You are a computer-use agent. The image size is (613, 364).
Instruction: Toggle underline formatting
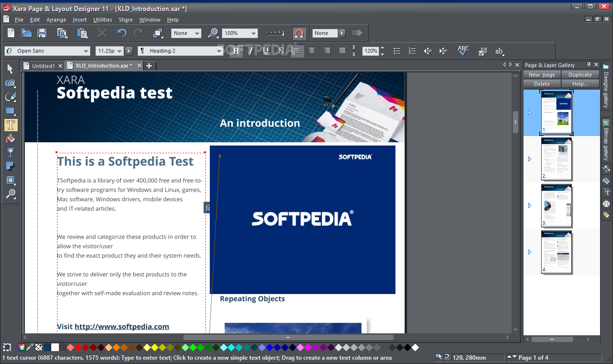pos(266,51)
